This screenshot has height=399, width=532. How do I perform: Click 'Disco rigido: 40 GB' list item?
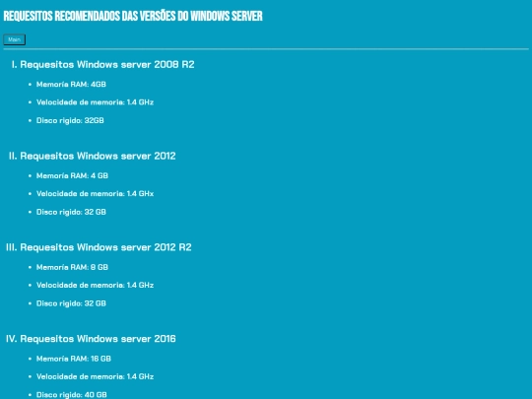pyautogui.click(x=72, y=395)
